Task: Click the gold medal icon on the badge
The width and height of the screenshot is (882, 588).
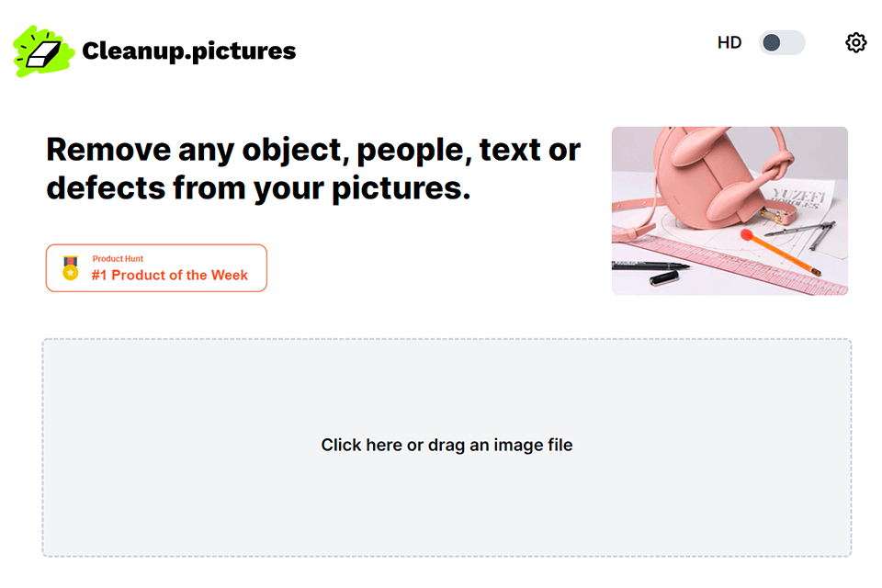Action: 71,268
